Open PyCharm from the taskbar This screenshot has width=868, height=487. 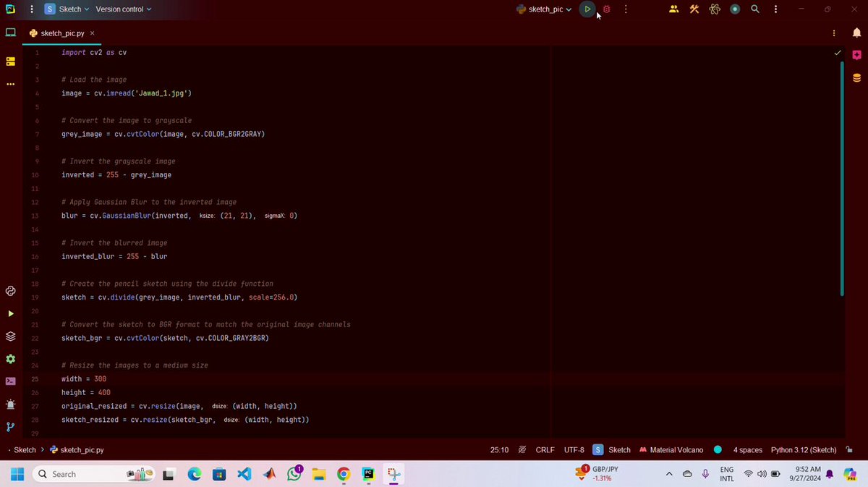[x=368, y=474]
